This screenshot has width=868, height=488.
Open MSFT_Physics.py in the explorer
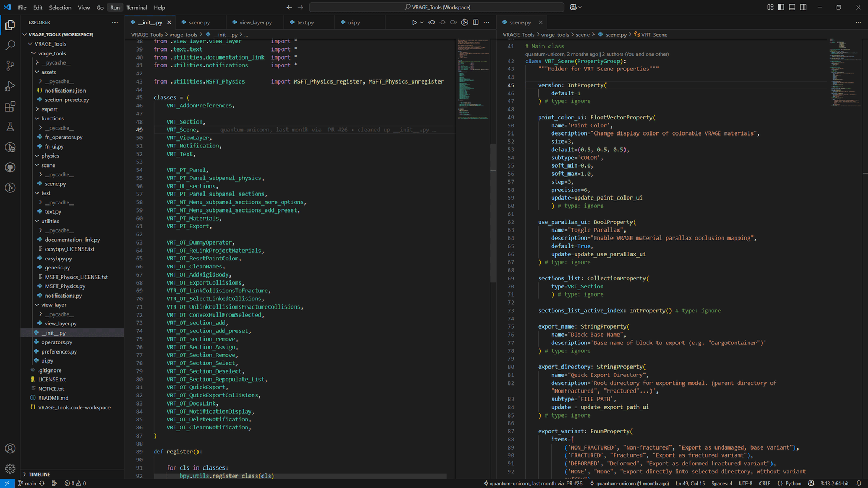(65, 286)
